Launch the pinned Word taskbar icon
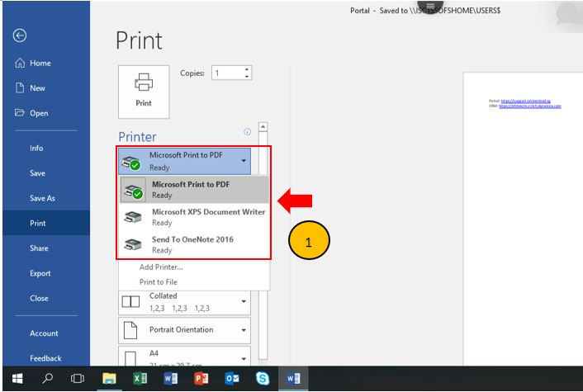The image size is (583, 392). pyautogui.click(x=171, y=379)
